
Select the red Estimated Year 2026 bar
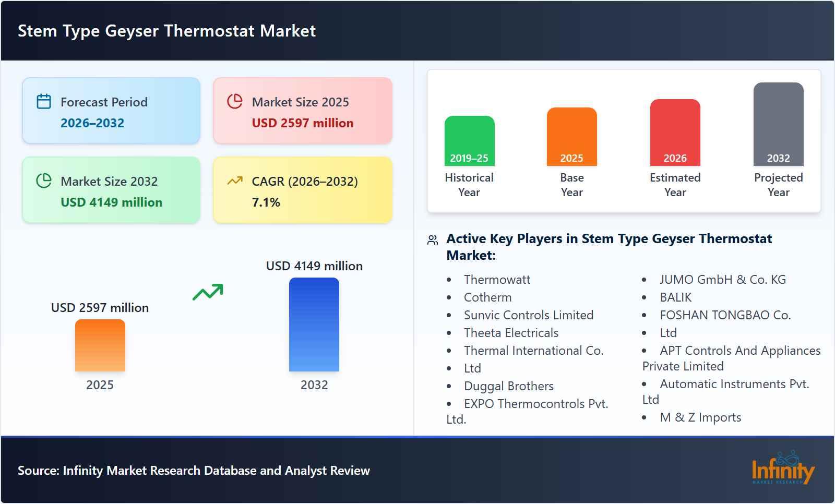(x=674, y=133)
